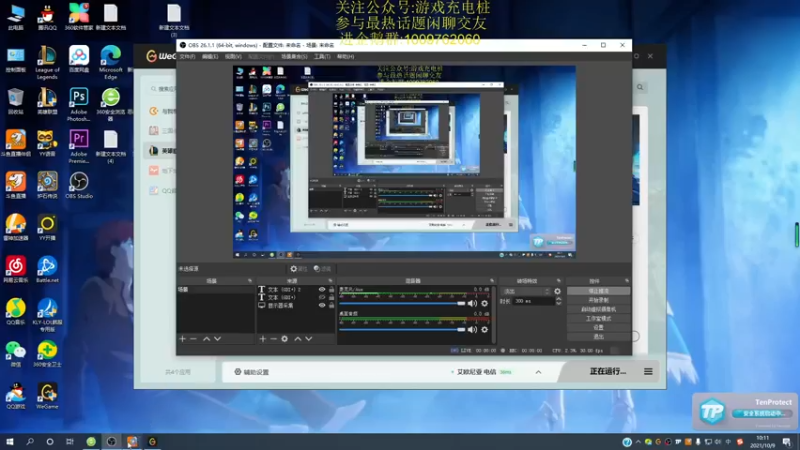Add a new scene with plus icon
Image resolution: width=800 pixels, height=450 pixels.
point(182,339)
